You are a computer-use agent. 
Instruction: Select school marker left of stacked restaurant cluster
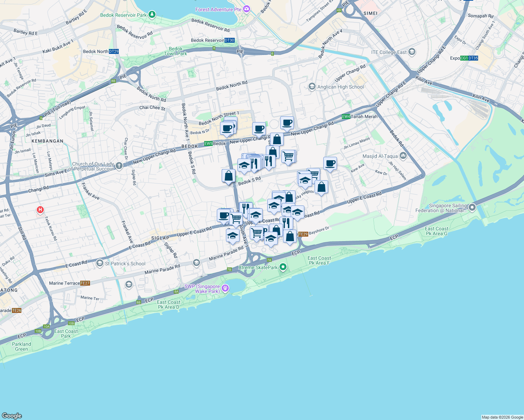pos(244,166)
